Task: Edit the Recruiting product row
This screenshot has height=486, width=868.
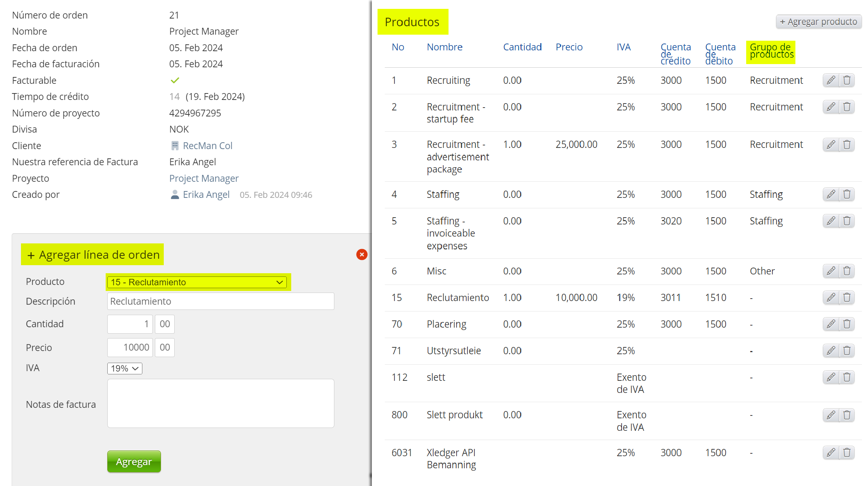Action: [x=830, y=80]
